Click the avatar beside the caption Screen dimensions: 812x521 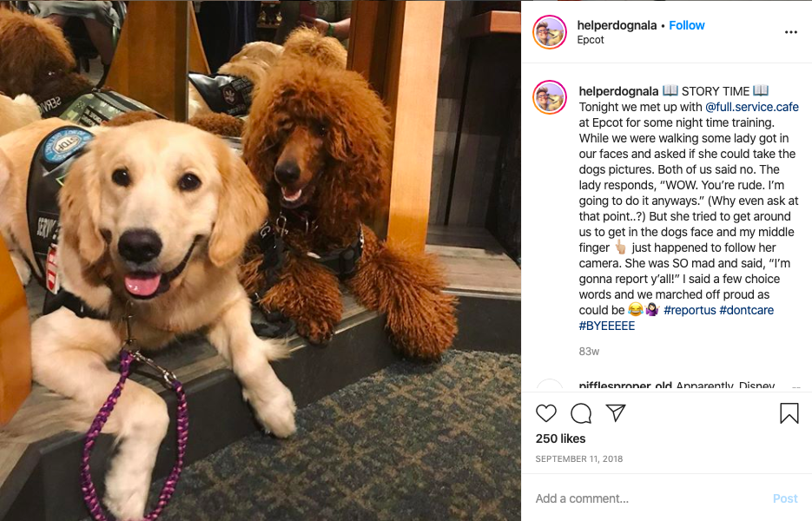(550, 97)
